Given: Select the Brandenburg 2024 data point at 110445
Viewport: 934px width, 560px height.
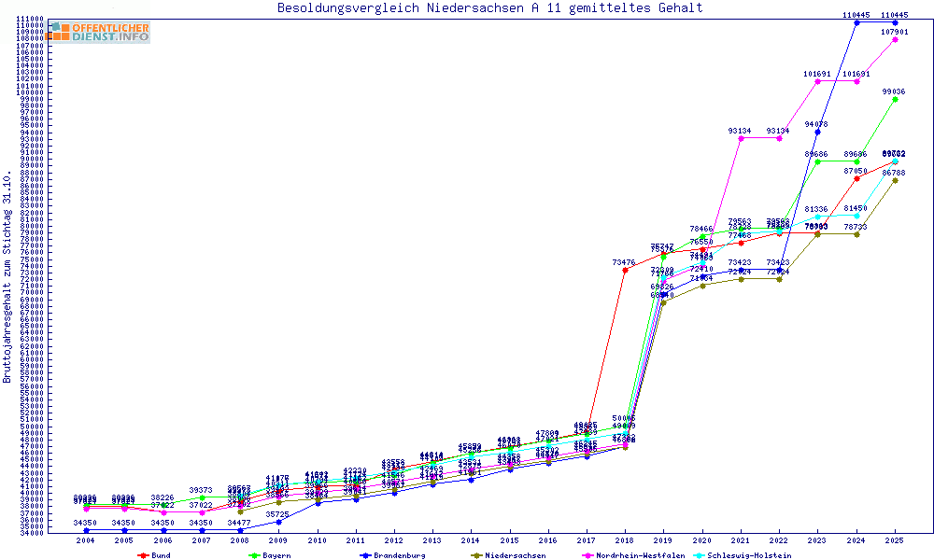Looking at the screenshot, I should 856,21.
